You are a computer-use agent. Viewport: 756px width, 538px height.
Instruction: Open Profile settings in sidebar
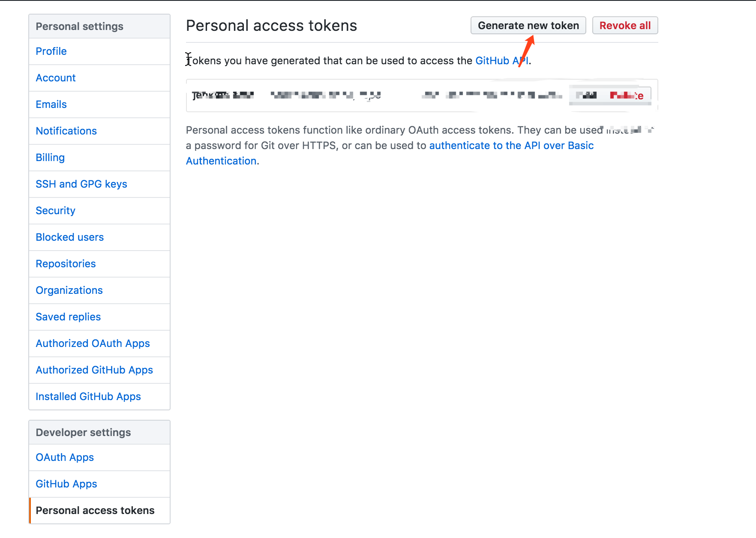pos(51,51)
